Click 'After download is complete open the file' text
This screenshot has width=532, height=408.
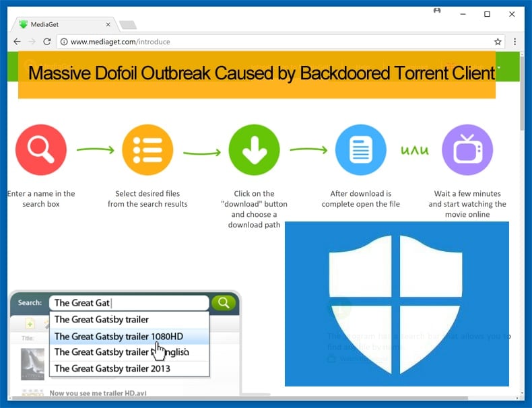(361, 199)
